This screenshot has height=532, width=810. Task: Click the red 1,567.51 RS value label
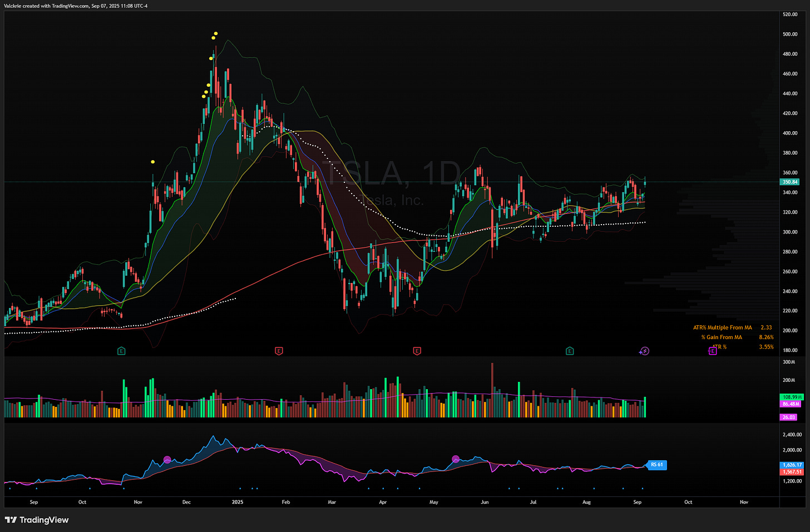(792, 472)
